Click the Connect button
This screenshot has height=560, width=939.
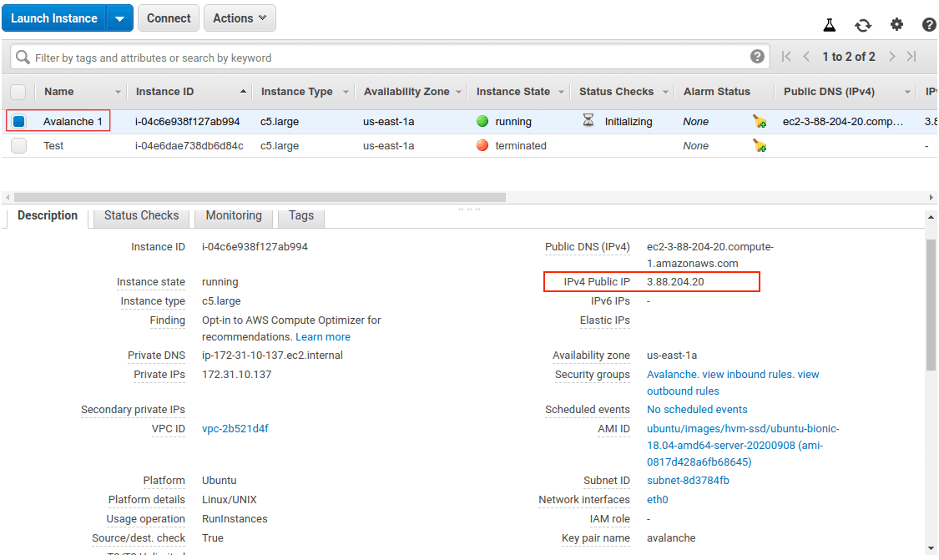click(169, 18)
